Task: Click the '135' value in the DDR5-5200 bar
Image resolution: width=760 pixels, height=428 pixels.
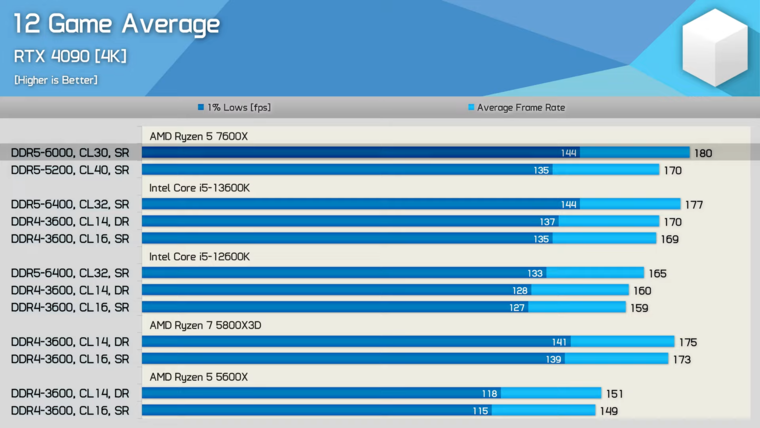Action: point(541,171)
